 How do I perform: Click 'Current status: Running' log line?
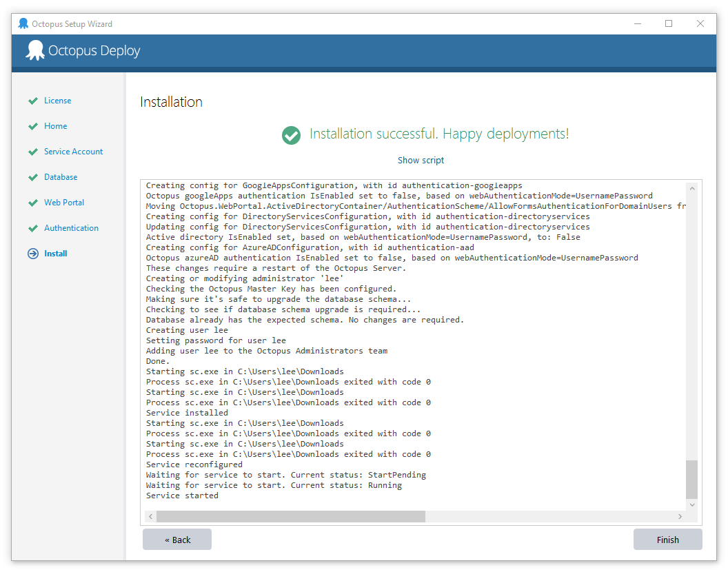point(274,485)
